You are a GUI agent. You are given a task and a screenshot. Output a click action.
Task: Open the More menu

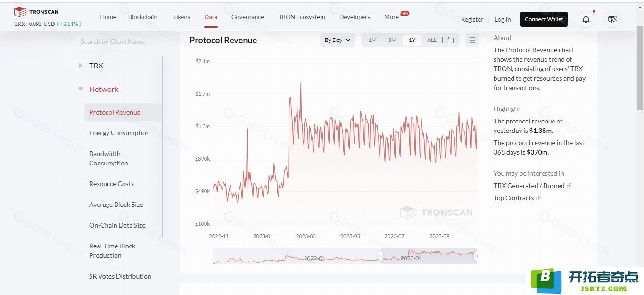click(x=391, y=17)
